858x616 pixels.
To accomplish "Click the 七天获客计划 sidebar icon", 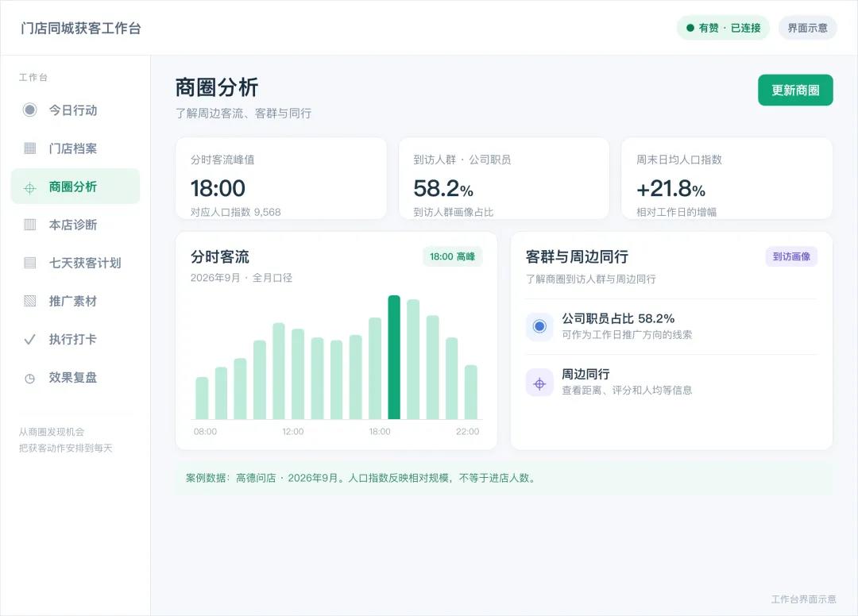I will tap(30, 263).
